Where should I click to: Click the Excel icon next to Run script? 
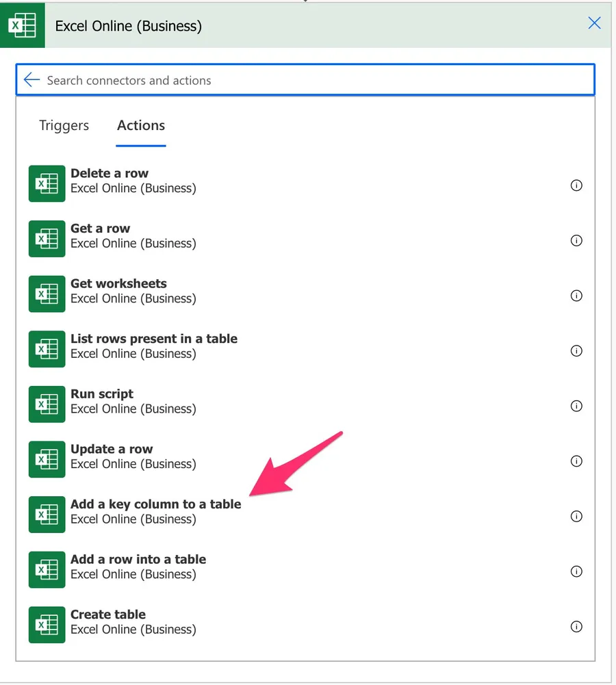point(47,404)
